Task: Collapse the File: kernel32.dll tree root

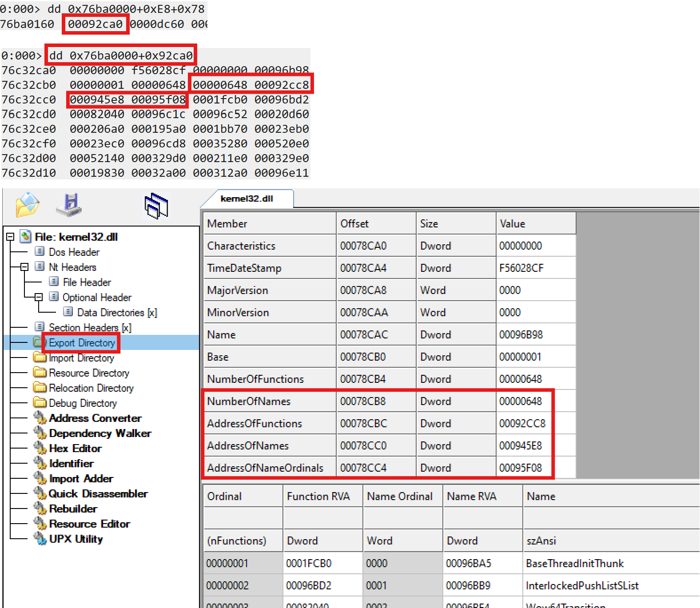Action: [10, 237]
